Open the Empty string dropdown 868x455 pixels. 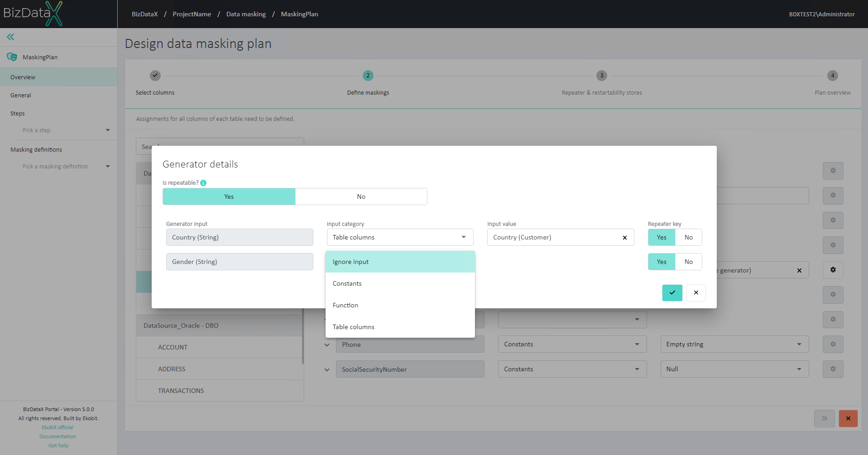tap(734, 344)
